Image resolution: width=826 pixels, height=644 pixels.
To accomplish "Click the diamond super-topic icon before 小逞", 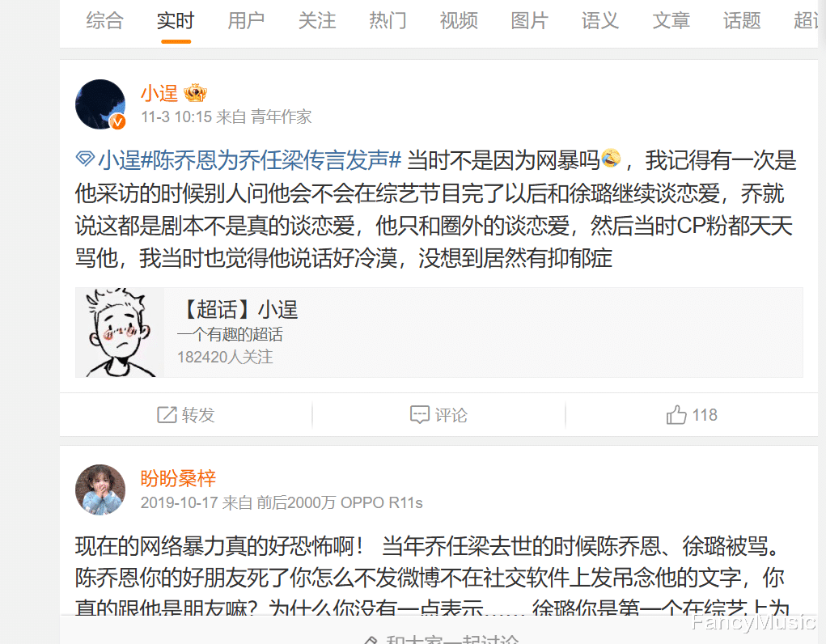I will tap(85, 158).
